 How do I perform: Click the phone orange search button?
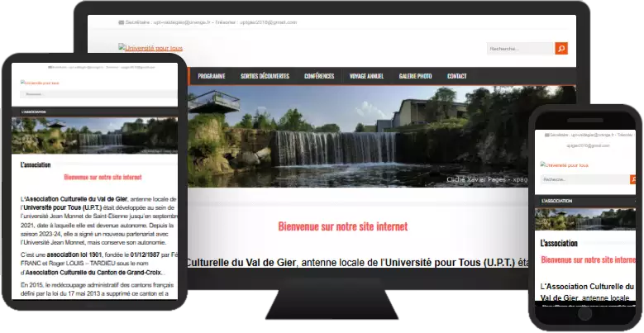tap(633, 179)
